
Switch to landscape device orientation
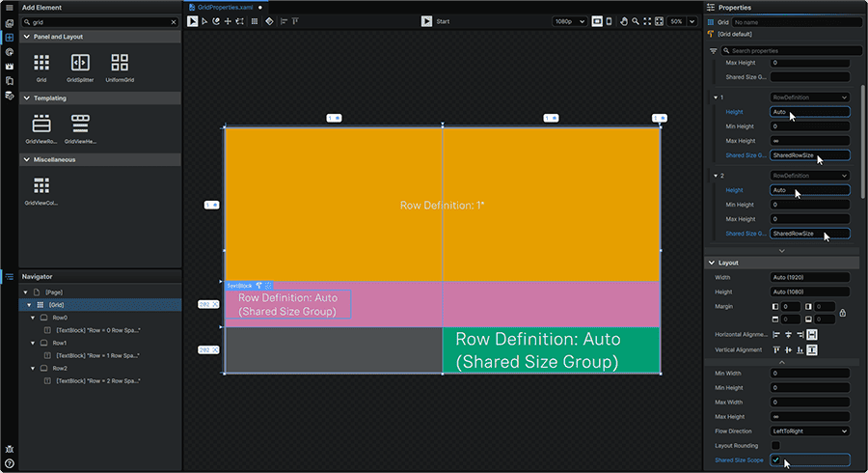pos(597,21)
